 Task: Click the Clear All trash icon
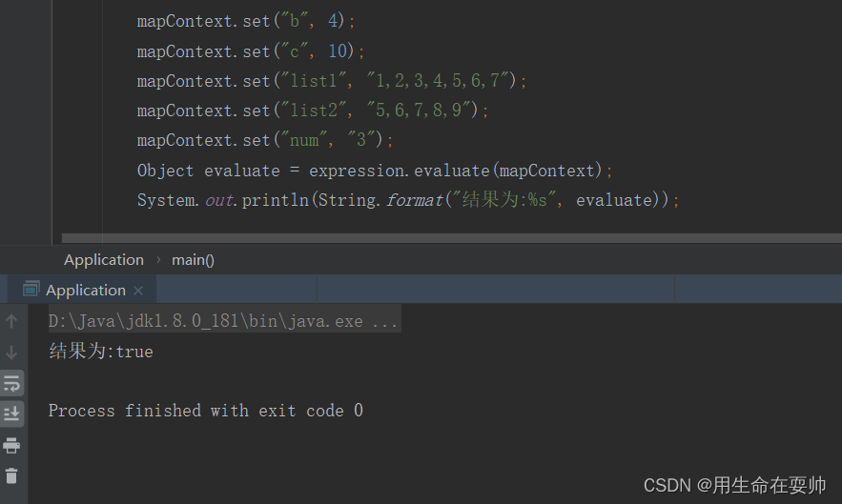click(11, 475)
